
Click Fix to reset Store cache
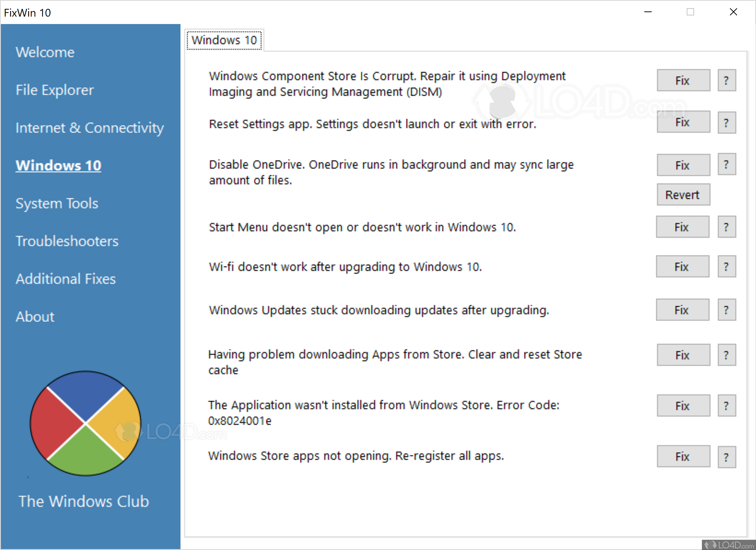(683, 355)
